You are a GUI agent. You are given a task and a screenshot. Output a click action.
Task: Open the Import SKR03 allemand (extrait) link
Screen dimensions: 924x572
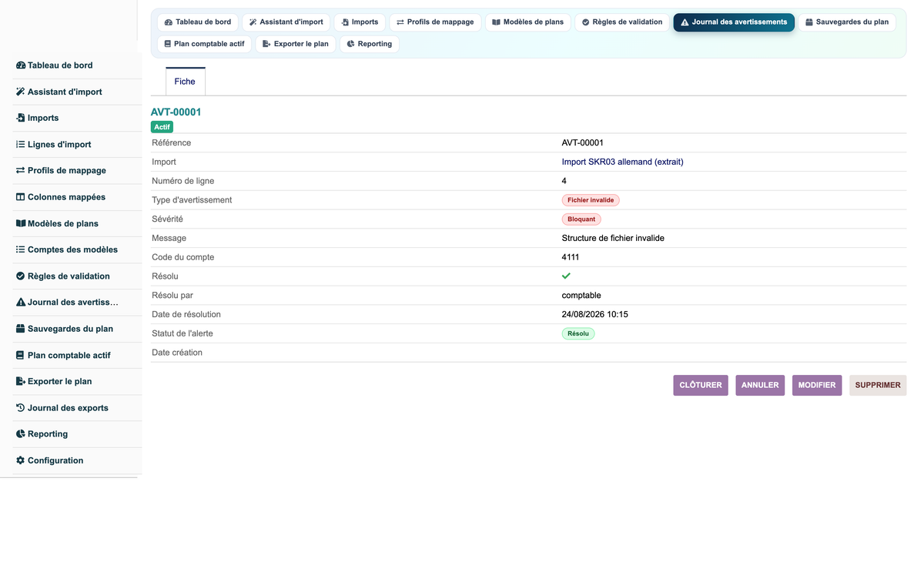(x=622, y=162)
